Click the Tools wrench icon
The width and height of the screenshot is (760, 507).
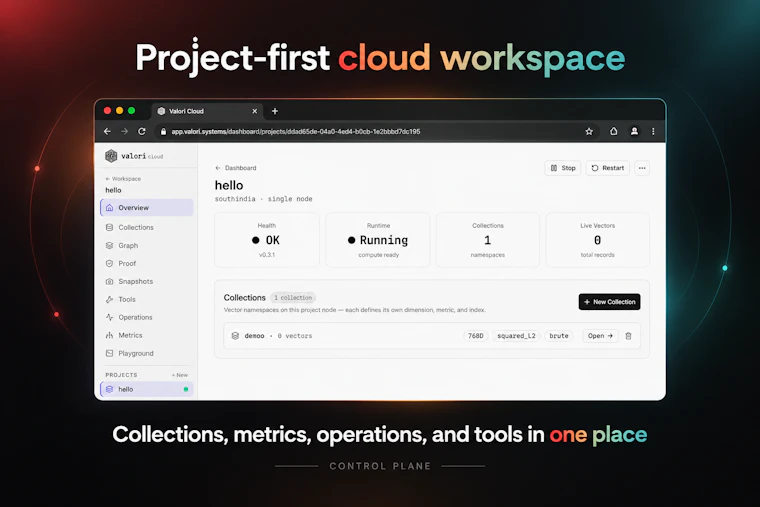[x=110, y=299]
